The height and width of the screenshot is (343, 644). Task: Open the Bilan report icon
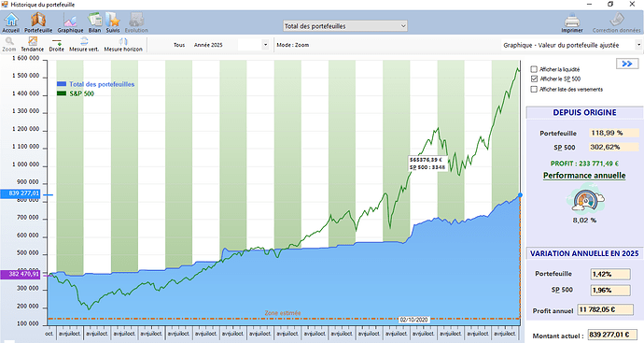point(94,22)
